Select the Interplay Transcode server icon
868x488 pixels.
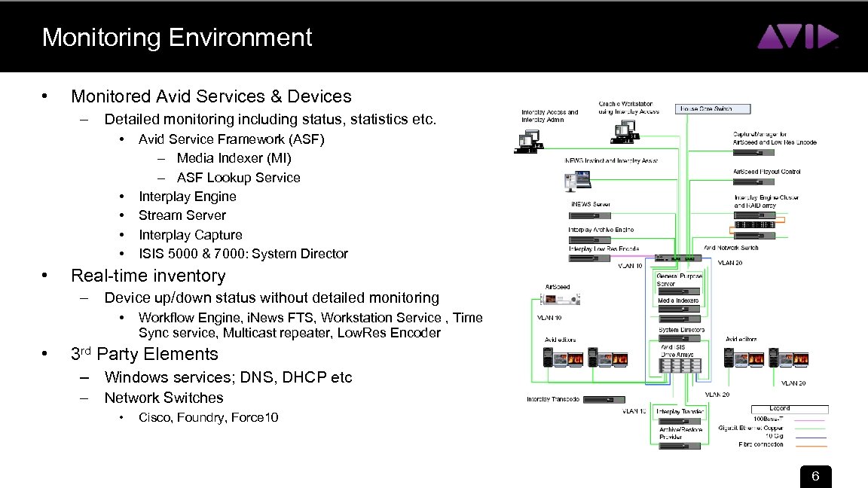(604, 400)
